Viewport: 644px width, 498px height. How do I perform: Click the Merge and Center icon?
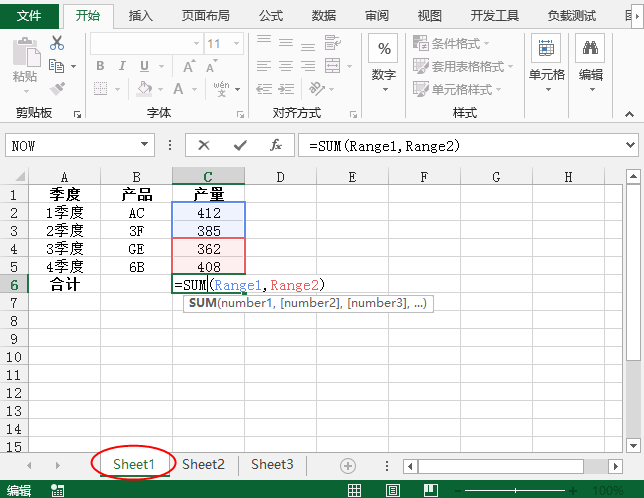point(332,66)
